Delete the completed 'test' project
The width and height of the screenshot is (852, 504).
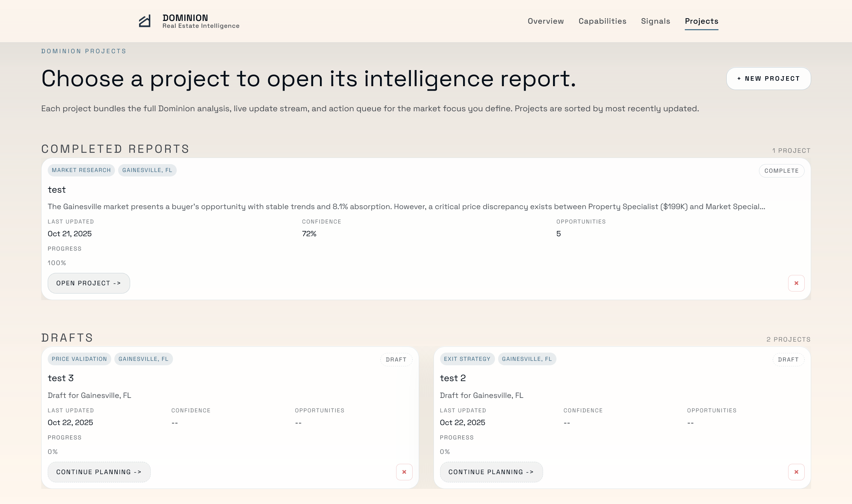pyautogui.click(x=796, y=283)
